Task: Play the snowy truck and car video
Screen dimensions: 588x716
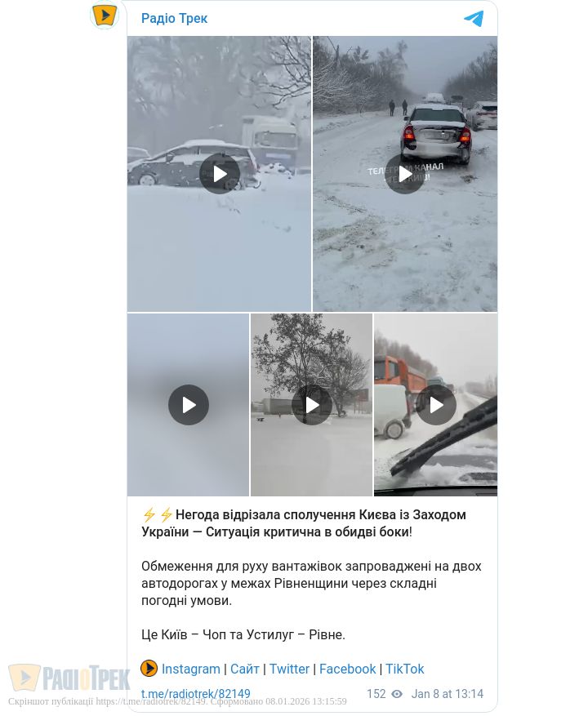Action: tap(220, 174)
